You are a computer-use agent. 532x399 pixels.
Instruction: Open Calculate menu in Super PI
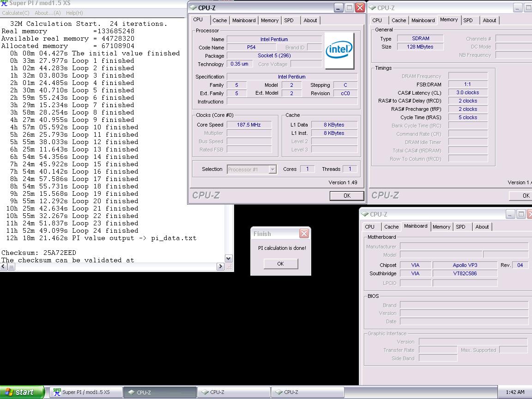pyautogui.click(x=16, y=13)
